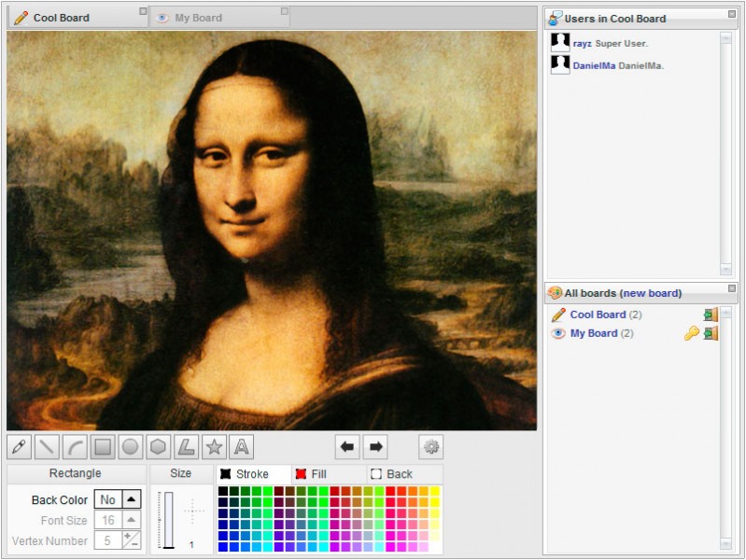Click the users icon in Users panel header
The height and width of the screenshot is (560, 746).
click(x=555, y=18)
